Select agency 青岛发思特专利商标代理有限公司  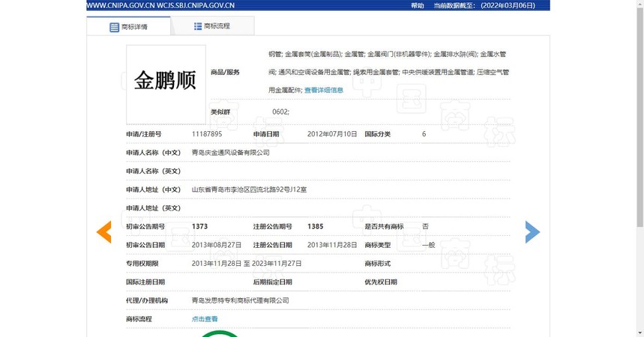click(x=240, y=300)
